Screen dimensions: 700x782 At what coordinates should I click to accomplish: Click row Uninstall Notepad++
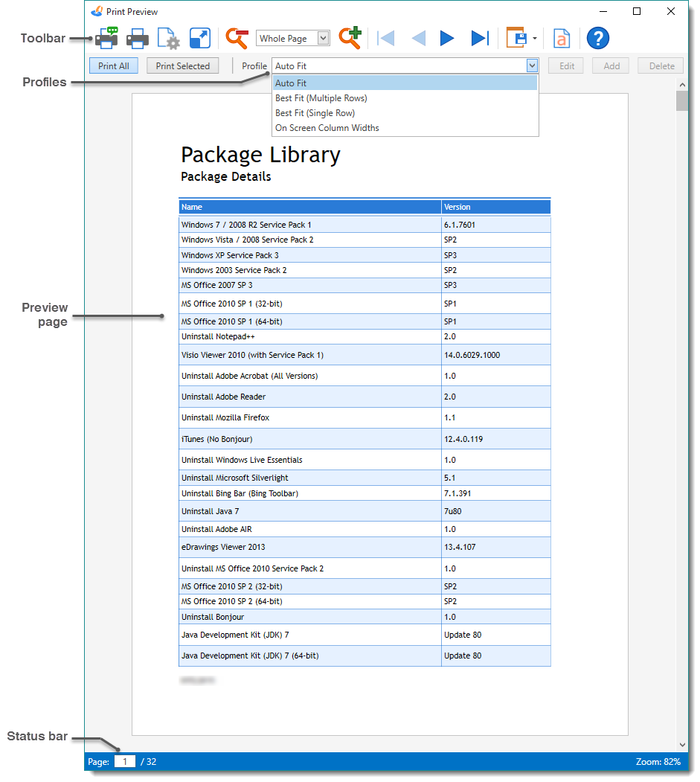365,336
